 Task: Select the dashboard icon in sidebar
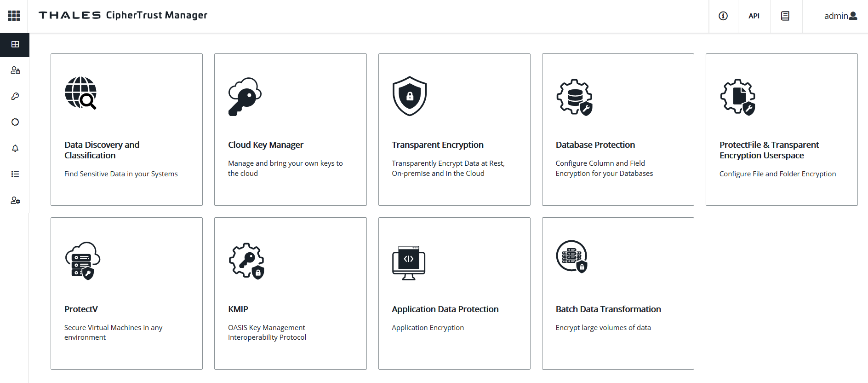tap(15, 45)
